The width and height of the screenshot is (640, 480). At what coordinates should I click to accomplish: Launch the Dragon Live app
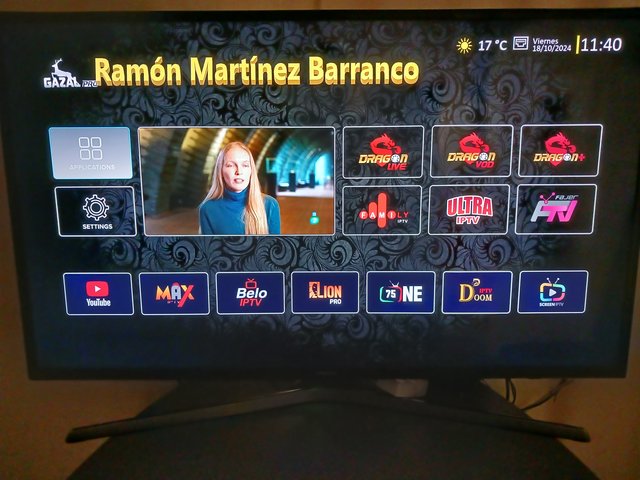click(383, 152)
